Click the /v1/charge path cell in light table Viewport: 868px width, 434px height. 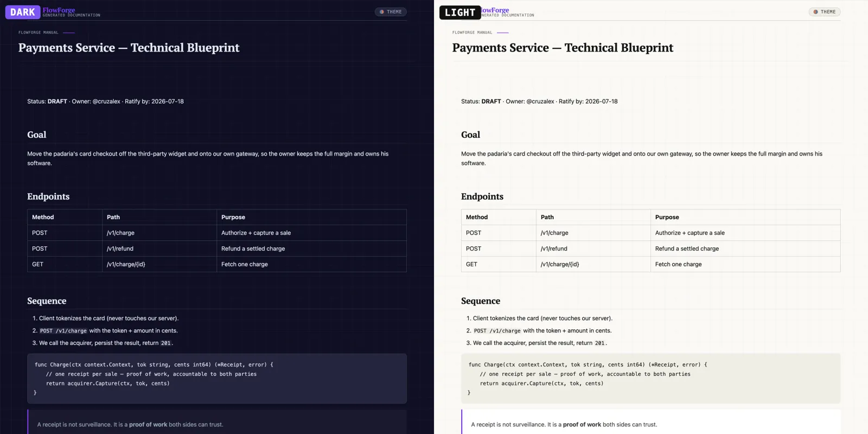593,233
